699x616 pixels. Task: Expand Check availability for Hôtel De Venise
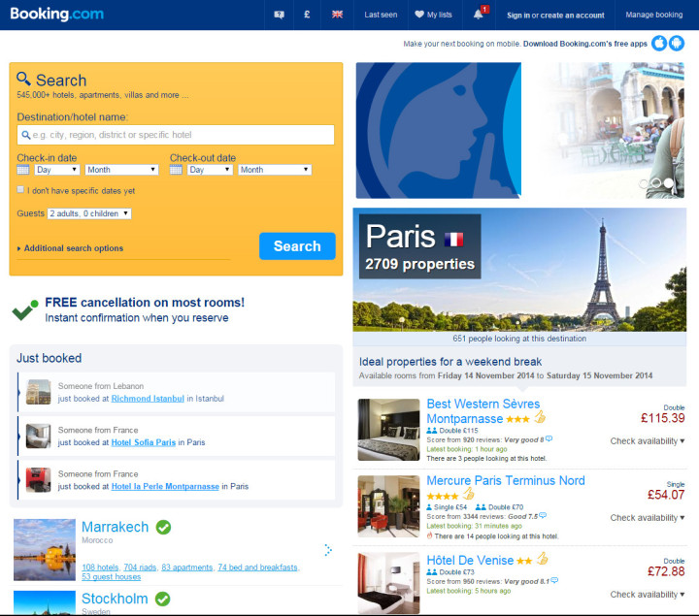click(647, 595)
